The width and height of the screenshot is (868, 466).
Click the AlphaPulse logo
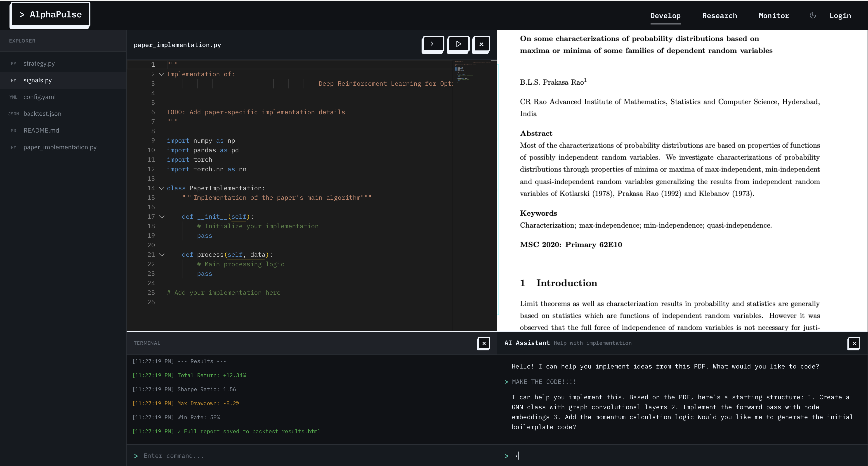pyautogui.click(x=51, y=14)
